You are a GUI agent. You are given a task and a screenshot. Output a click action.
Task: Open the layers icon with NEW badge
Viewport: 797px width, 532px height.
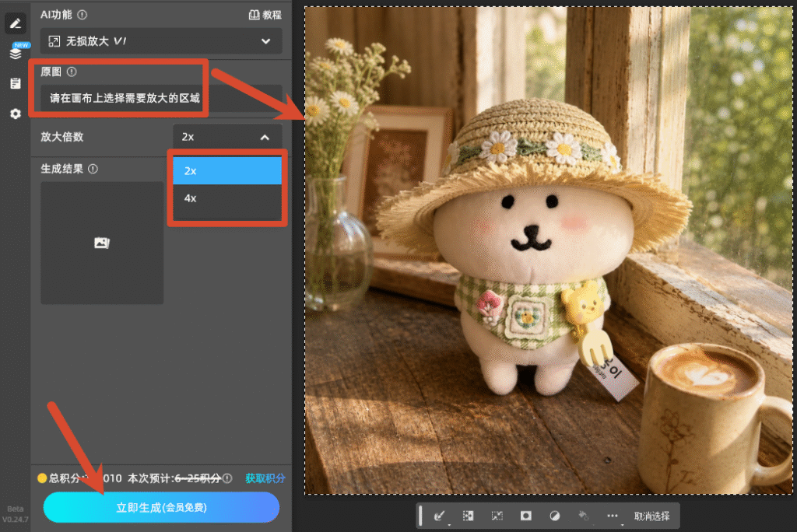[x=16, y=53]
